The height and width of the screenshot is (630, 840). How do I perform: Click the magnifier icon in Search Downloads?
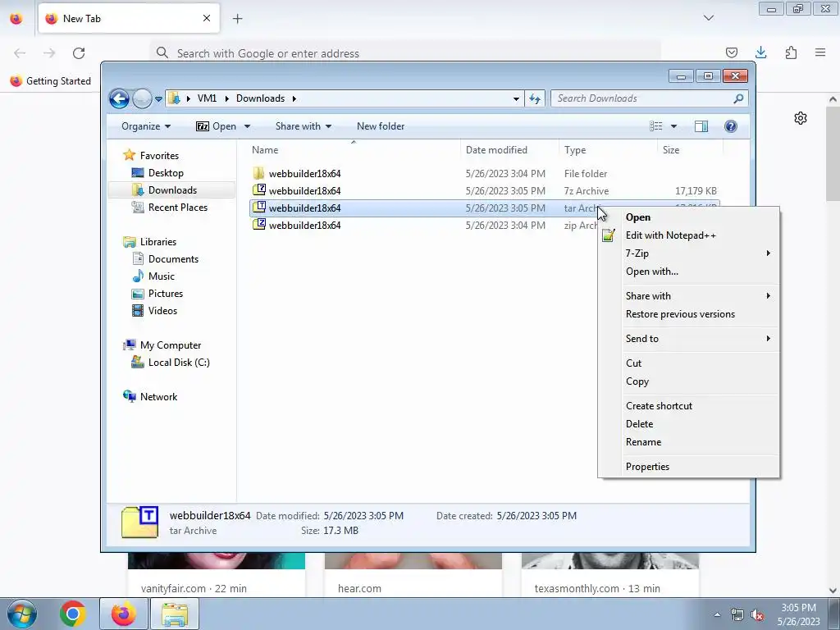738,98
